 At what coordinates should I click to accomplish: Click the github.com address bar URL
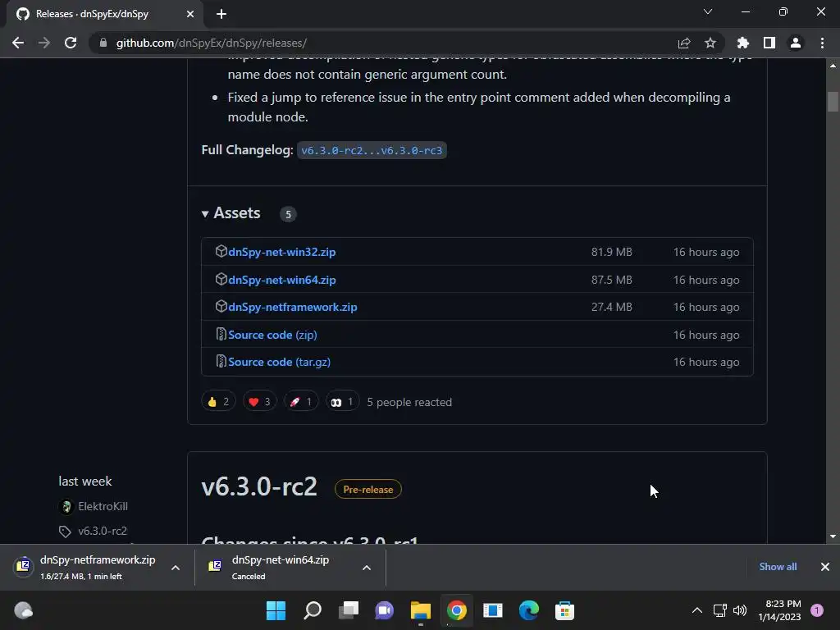coord(212,43)
